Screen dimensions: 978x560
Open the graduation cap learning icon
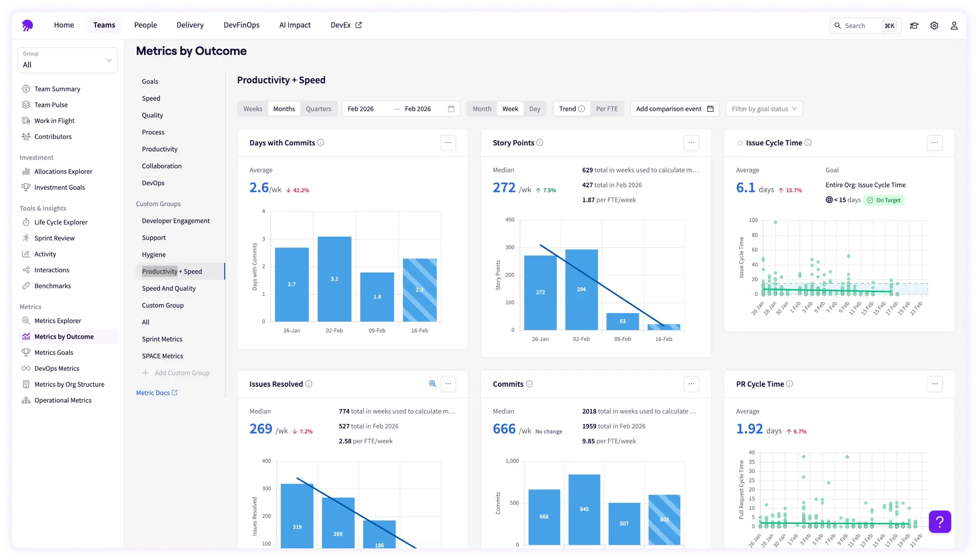pyautogui.click(x=914, y=26)
